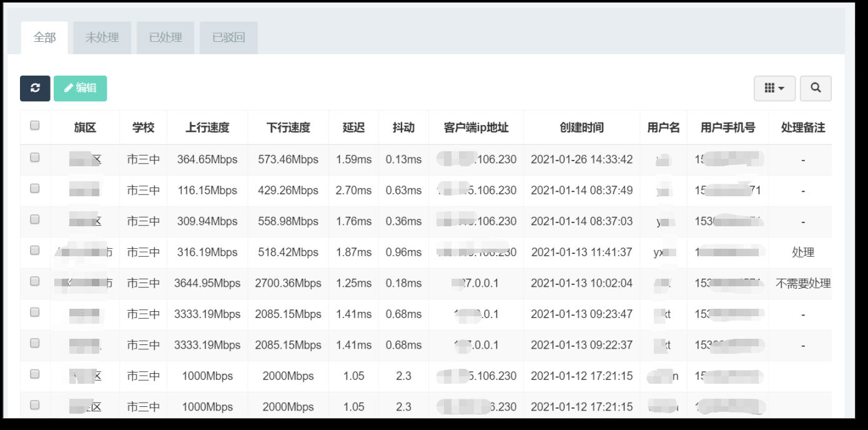Check the row with remark 处理
Image resolution: width=868 pixels, height=430 pixels.
click(x=34, y=249)
